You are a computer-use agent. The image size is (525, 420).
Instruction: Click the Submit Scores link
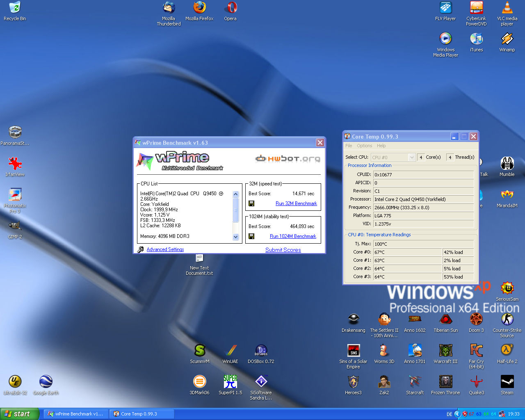tap(283, 250)
